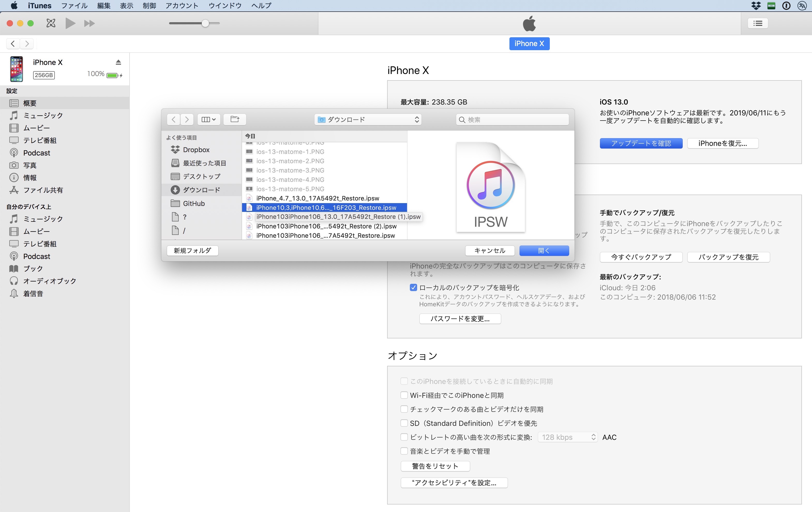Select 最近使った項目 in dialog sidebar
Screen dimensions: 812x512
[x=202, y=163]
